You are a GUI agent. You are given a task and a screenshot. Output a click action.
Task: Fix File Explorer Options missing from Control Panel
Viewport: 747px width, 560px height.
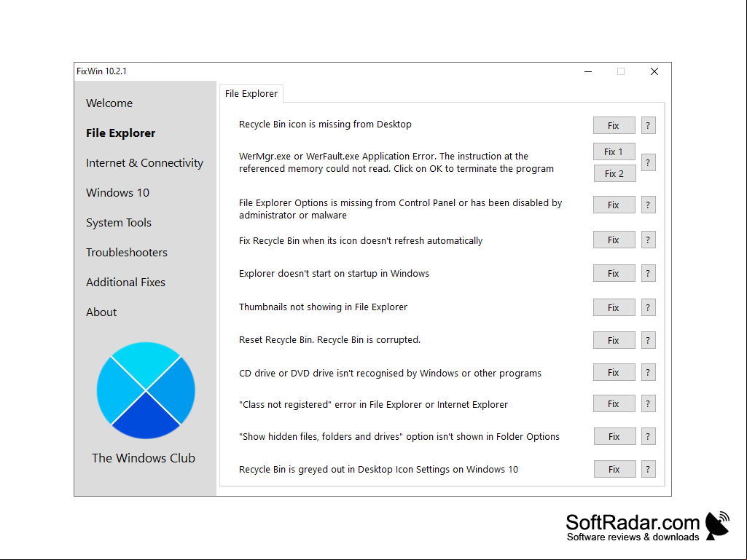click(x=614, y=205)
